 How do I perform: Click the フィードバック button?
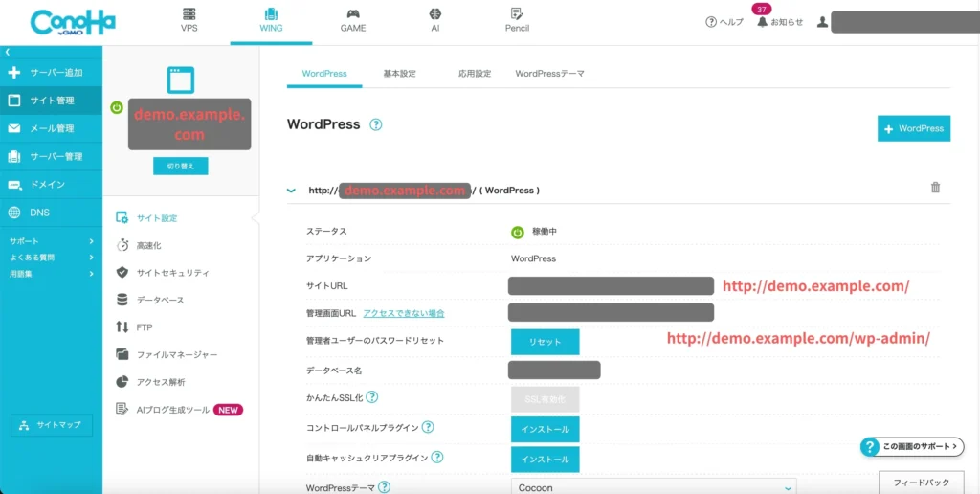click(921, 483)
